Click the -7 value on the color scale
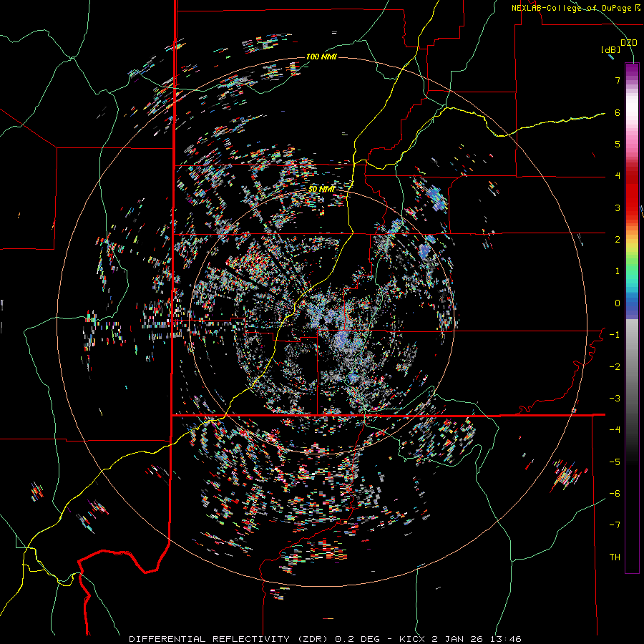Viewport: 644px width, 644px height. [615, 525]
